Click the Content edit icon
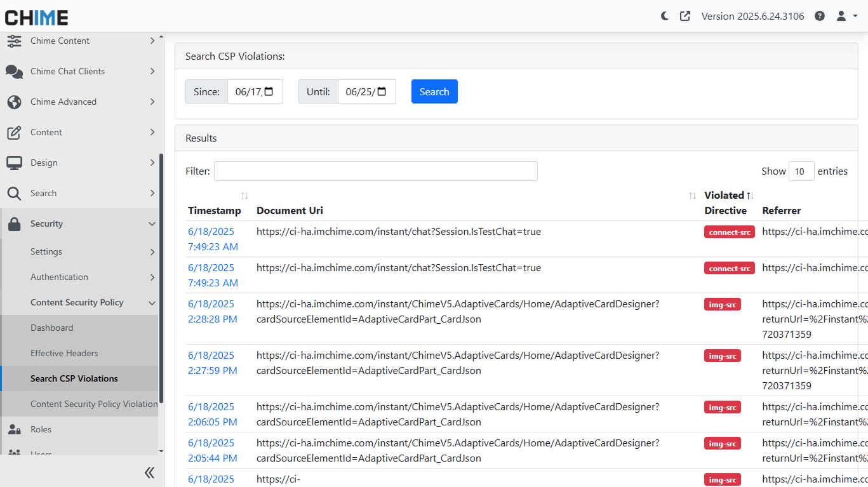Screen dimensions: 868x487 (x=14, y=132)
